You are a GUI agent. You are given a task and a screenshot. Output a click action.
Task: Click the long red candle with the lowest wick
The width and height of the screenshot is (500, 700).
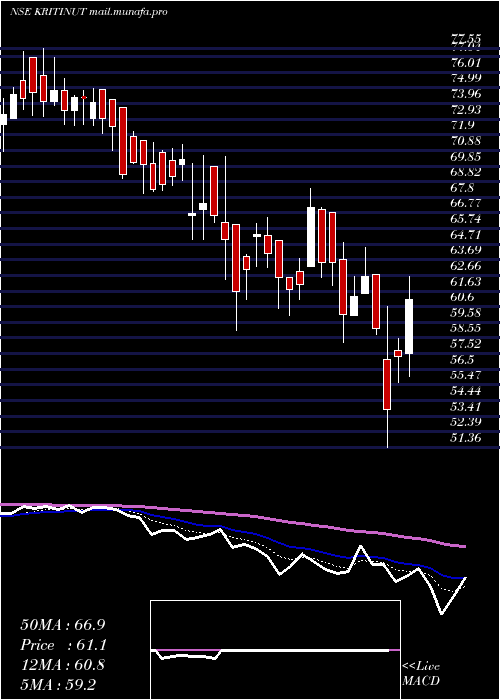click(387, 384)
